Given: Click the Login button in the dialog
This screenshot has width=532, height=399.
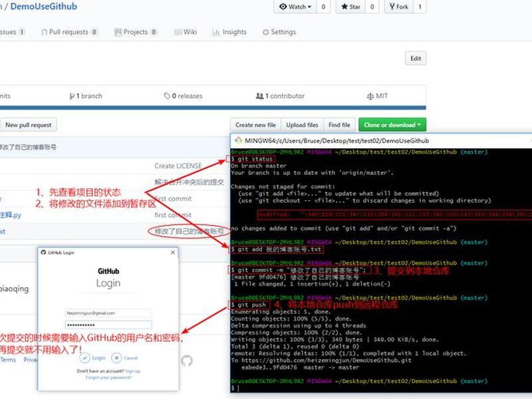Looking at the screenshot, I should pyautogui.click(x=92, y=358).
